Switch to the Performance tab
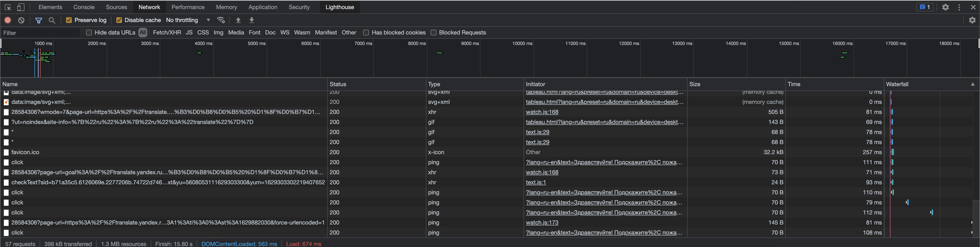 188,7
